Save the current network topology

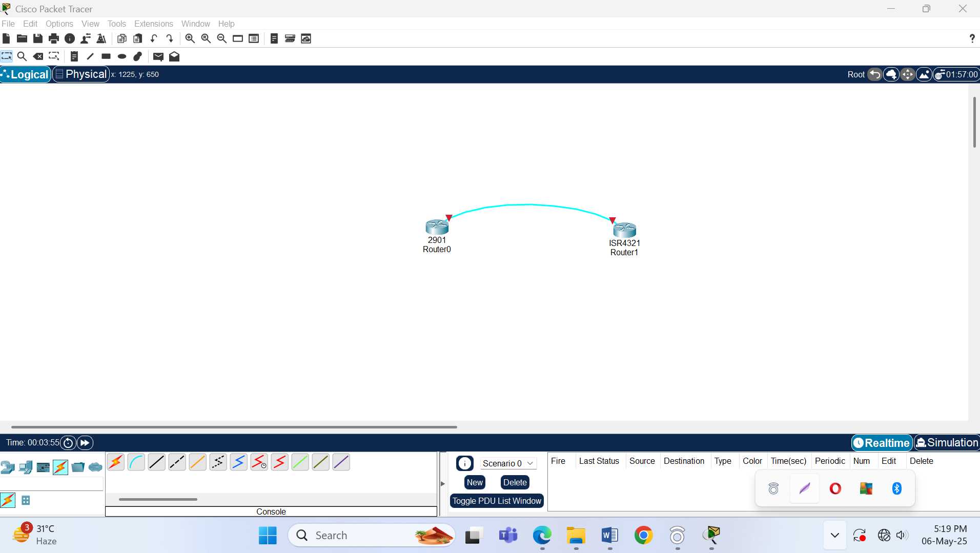pyautogui.click(x=38, y=38)
